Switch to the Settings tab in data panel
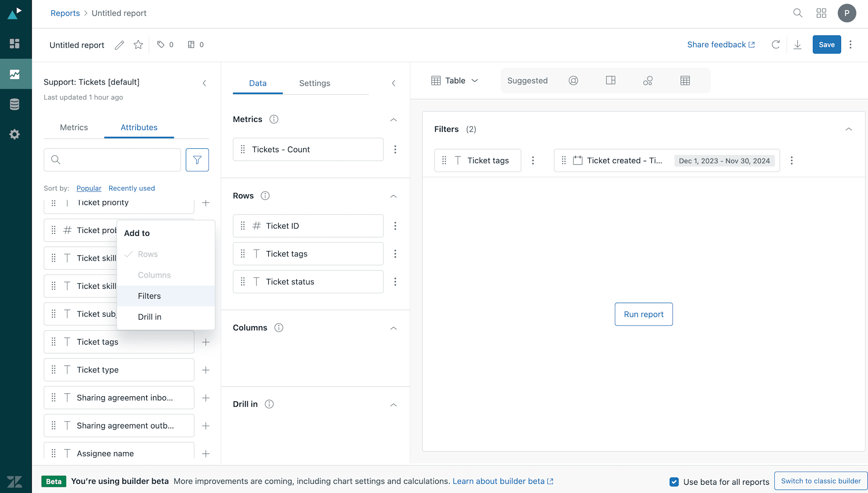The image size is (868, 493). (315, 83)
